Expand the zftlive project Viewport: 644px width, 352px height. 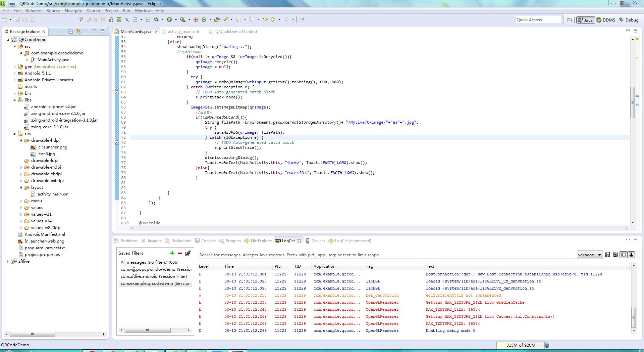[x=8, y=261]
